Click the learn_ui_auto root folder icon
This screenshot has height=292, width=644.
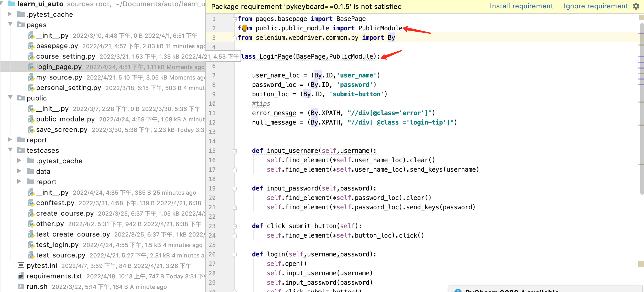point(12,3)
